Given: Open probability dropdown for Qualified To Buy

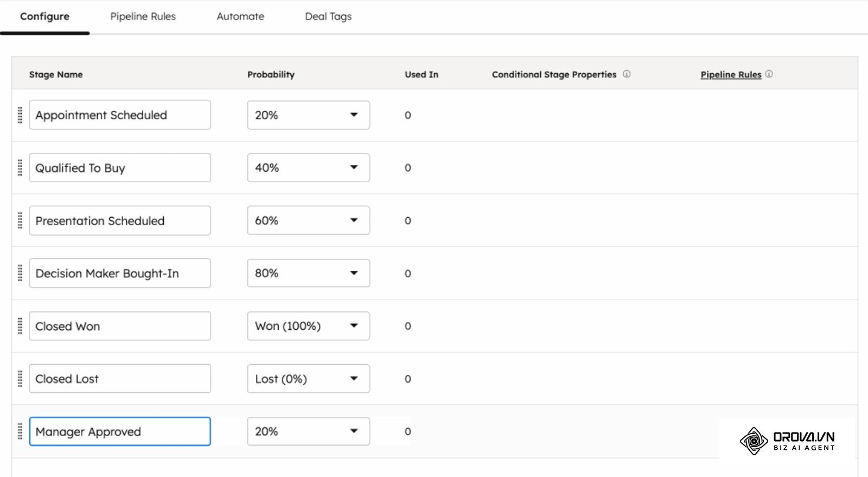Looking at the screenshot, I should coord(309,168).
